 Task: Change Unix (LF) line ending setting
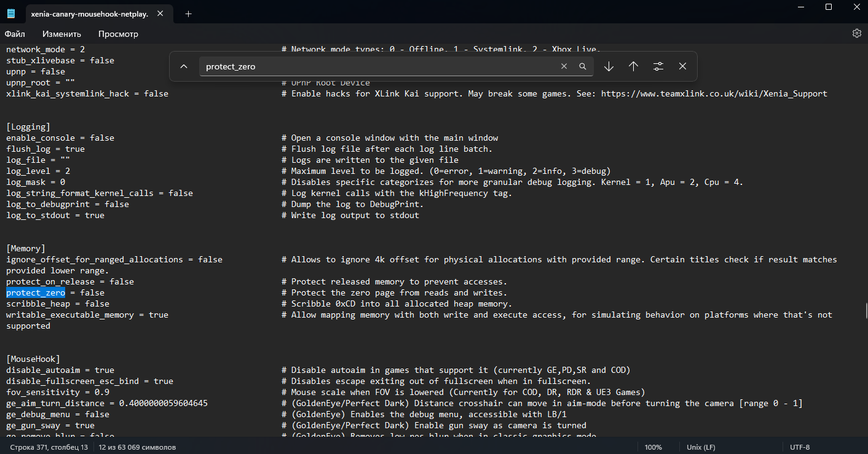coord(701,447)
